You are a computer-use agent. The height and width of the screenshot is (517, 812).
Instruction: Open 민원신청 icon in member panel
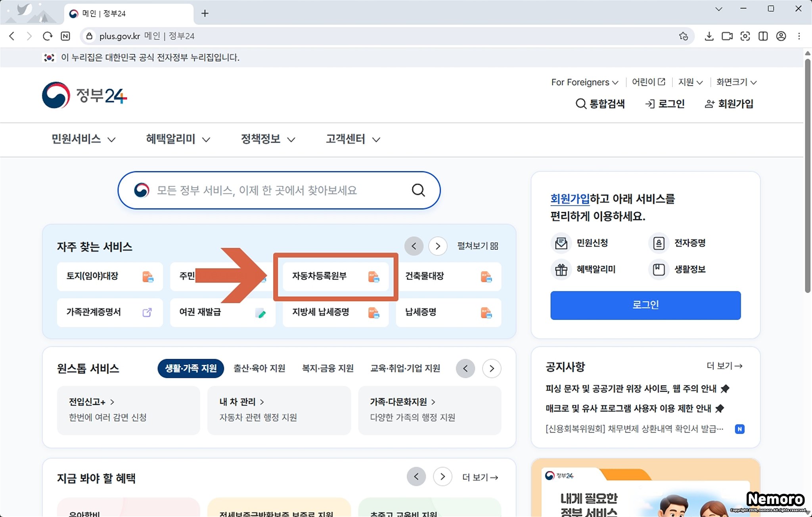tap(561, 243)
